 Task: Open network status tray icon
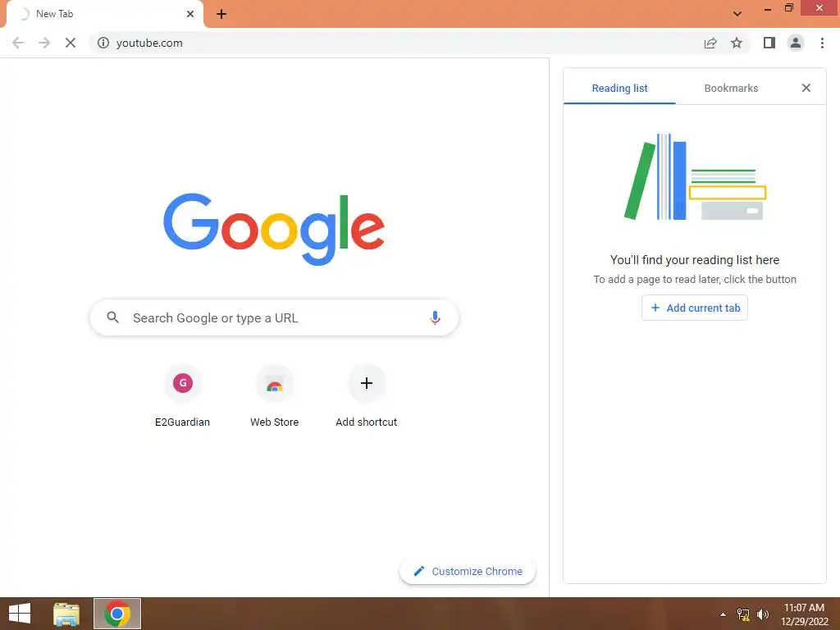(743, 614)
